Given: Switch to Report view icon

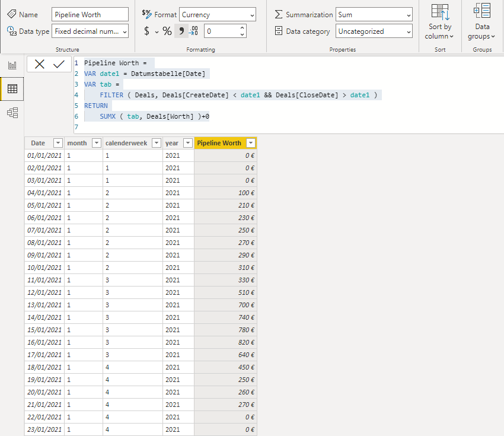Looking at the screenshot, I should coord(12,65).
